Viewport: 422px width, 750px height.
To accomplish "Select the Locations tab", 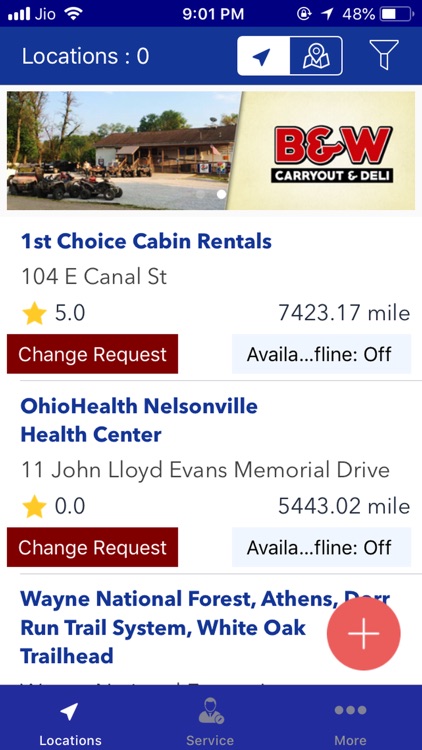I will pyautogui.click(x=70, y=723).
